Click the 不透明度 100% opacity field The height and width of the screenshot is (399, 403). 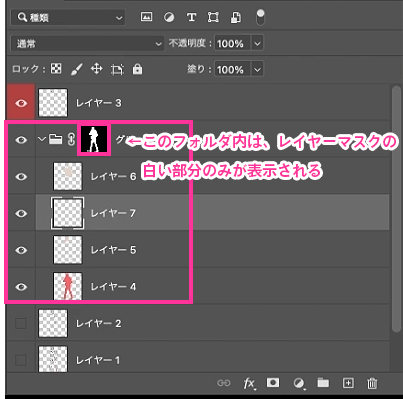[232, 43]
